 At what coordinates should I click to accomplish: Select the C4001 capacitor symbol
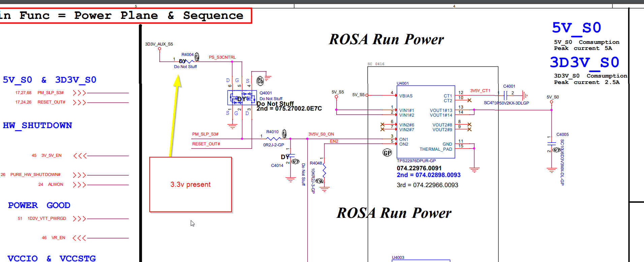(x=505, y=95)
